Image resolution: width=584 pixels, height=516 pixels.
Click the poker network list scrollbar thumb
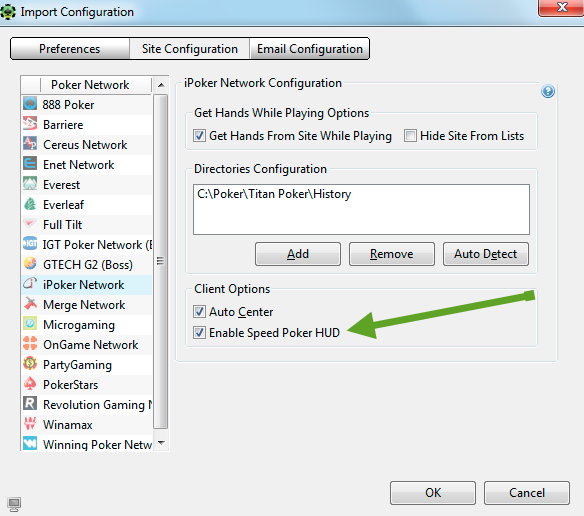161,261
